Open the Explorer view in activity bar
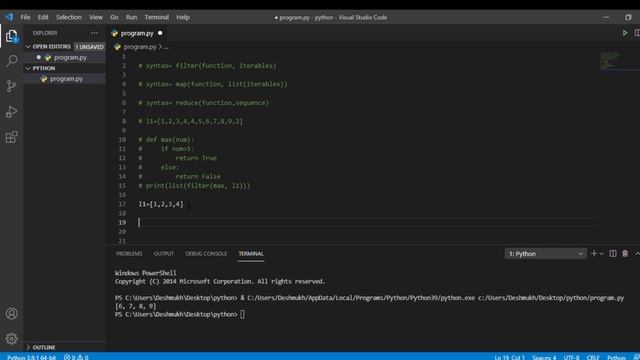 (11, 36)
